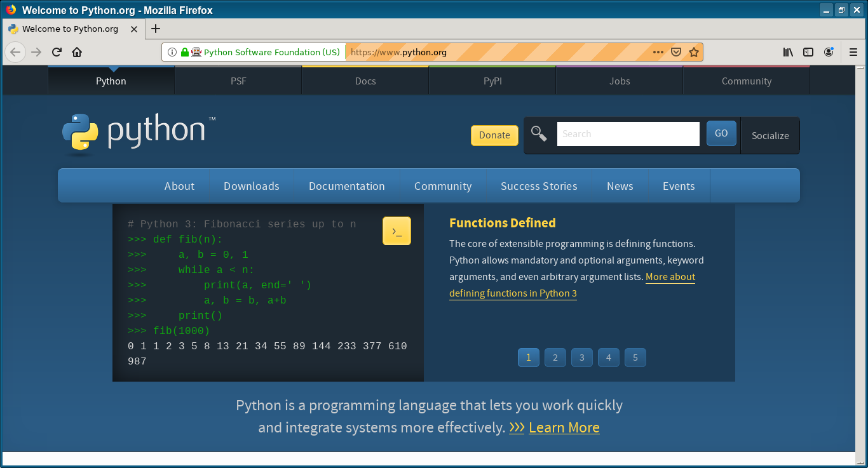Click inside the Search field
Image resolution: width=868 pixels, height=468 pixels.
[628, 133]
